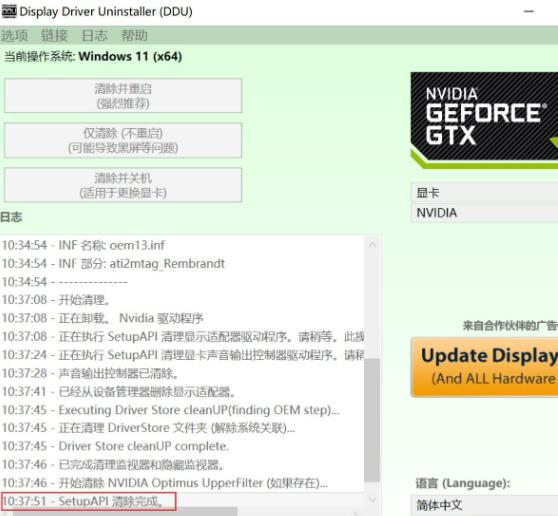Open the 帮助 menu
This screenshot has width=558, height=516.
pos(134,36)
